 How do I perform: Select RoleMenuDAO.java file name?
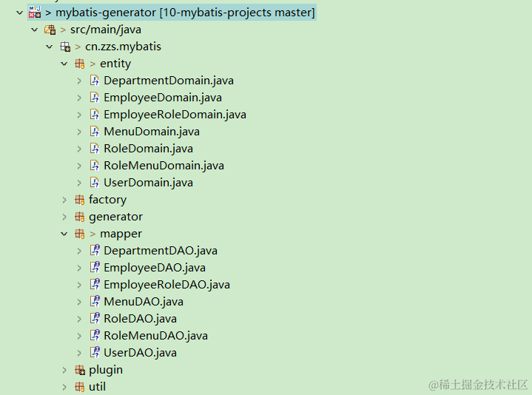coord(155,336)
